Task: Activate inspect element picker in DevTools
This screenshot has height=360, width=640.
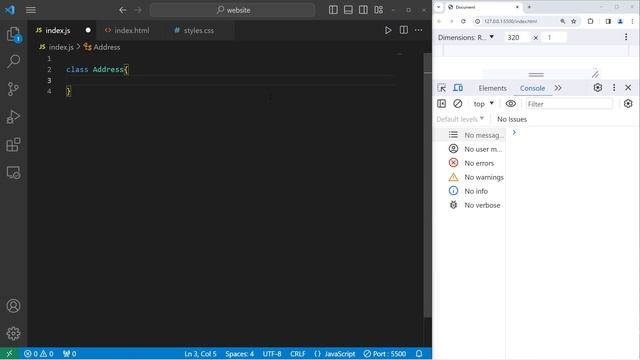Action: click(x=442, y=88)
